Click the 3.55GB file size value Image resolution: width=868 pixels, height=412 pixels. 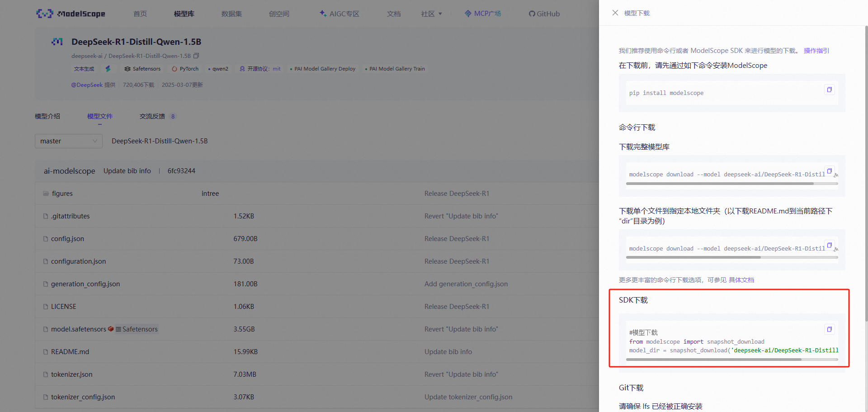244,329
